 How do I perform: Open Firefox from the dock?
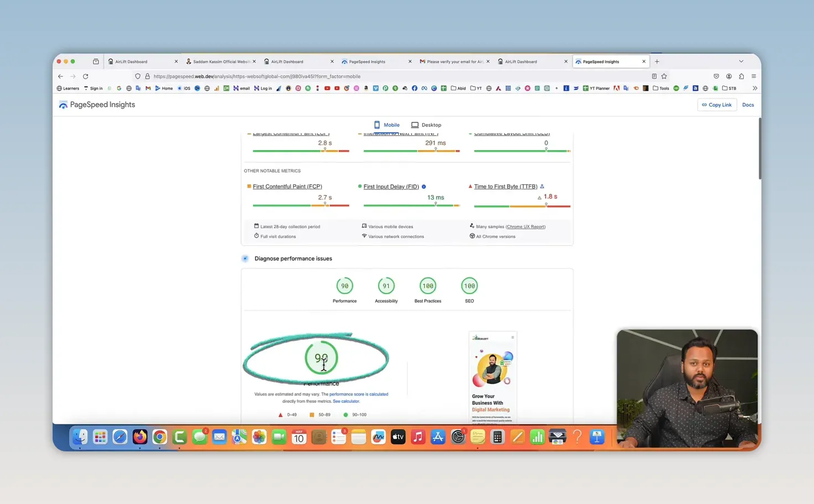[140, 437]
